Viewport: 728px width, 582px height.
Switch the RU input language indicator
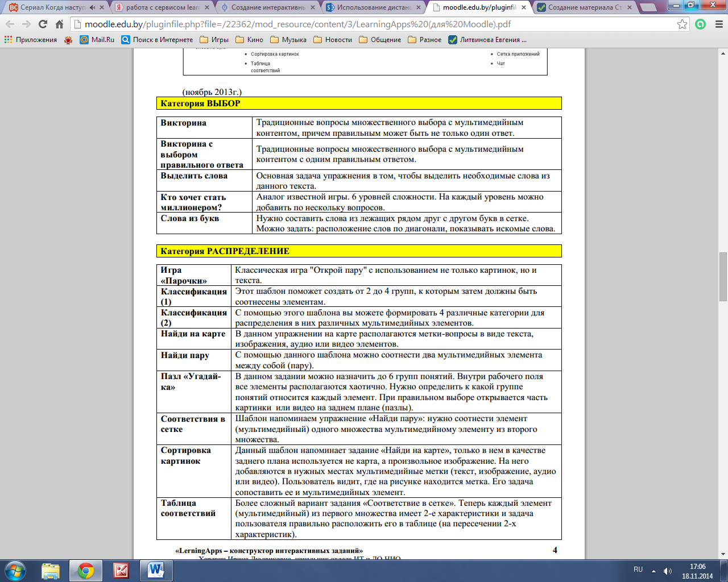tap(638, 569)
